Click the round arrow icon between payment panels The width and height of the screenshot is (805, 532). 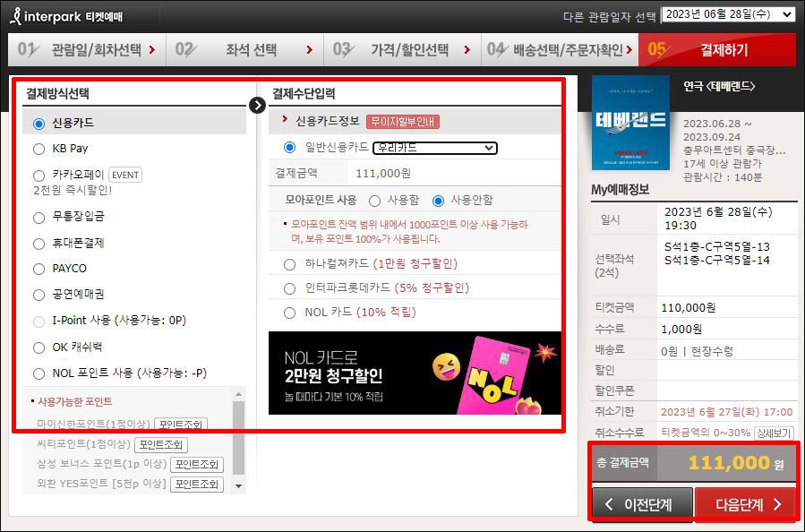click(x=257, y=106)
